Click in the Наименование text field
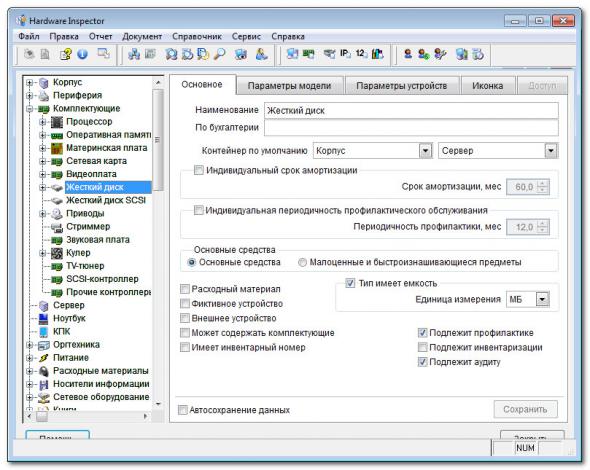 411,111
